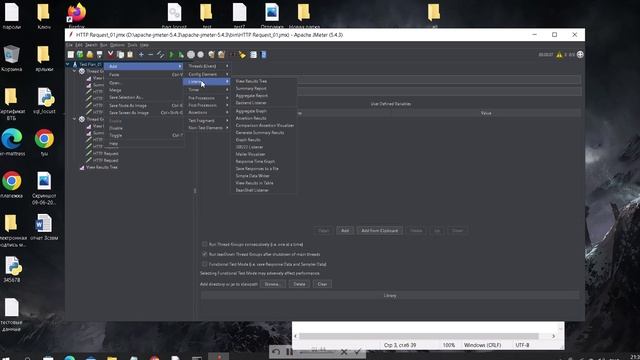Expand the Test Fragment submenu
The height and width of the screenshot is (360, 640).
tap(208, 121)
